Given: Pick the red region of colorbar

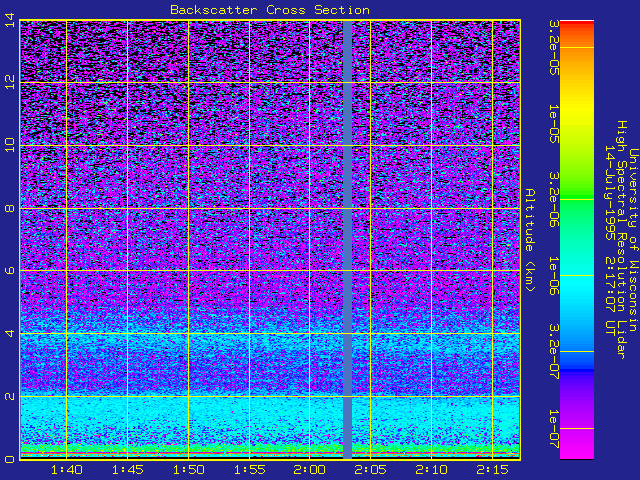Looking at the screenshot, I should (x=577, y=25).
